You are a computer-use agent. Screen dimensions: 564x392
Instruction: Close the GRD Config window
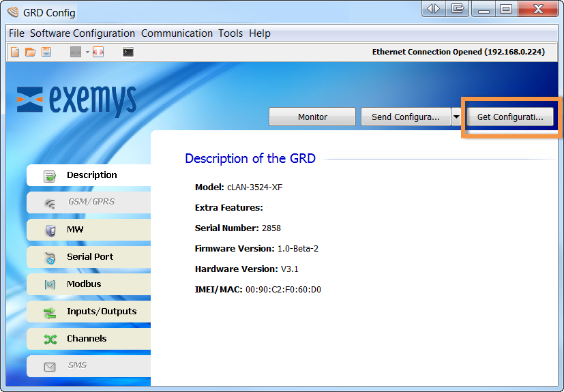538,9
